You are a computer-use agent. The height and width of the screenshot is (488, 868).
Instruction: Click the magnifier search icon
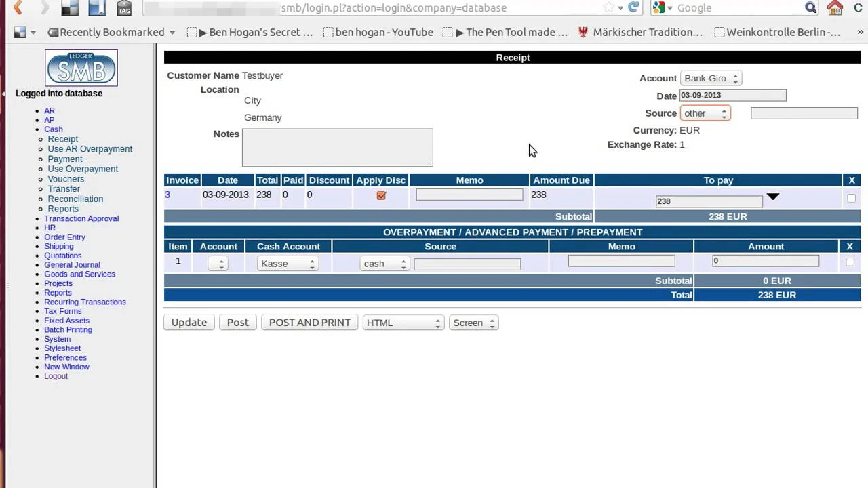(811, 7)
